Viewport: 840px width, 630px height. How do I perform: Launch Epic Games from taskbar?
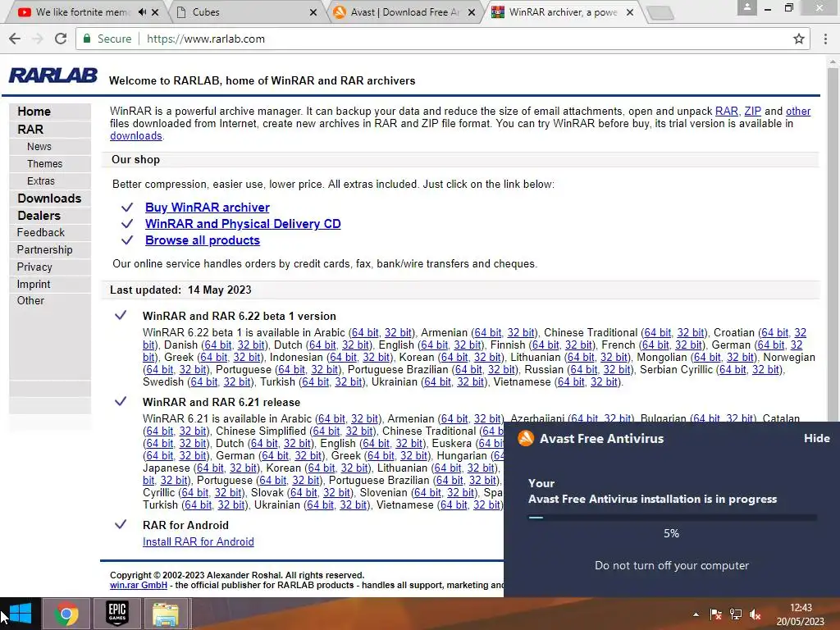click(x=116, y=614)
